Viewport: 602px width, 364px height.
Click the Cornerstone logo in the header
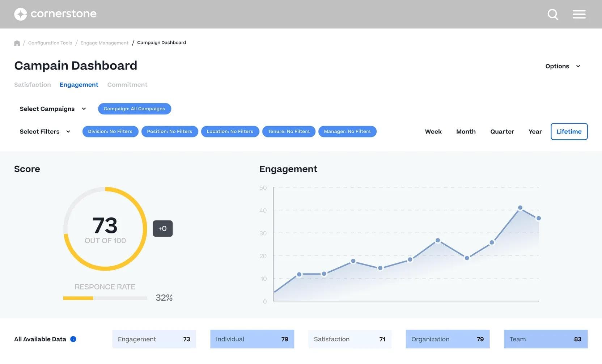55,14
